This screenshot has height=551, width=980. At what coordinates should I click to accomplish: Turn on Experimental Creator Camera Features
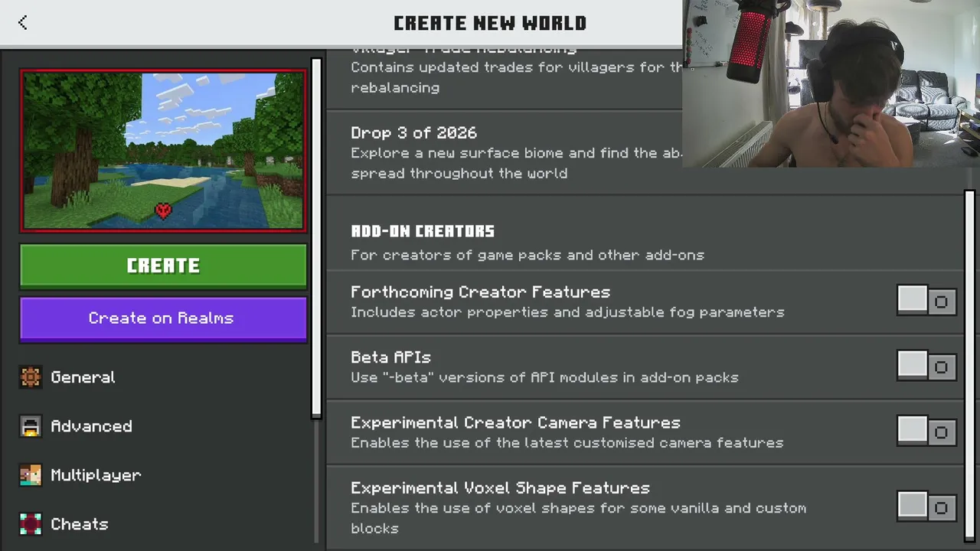926,432
